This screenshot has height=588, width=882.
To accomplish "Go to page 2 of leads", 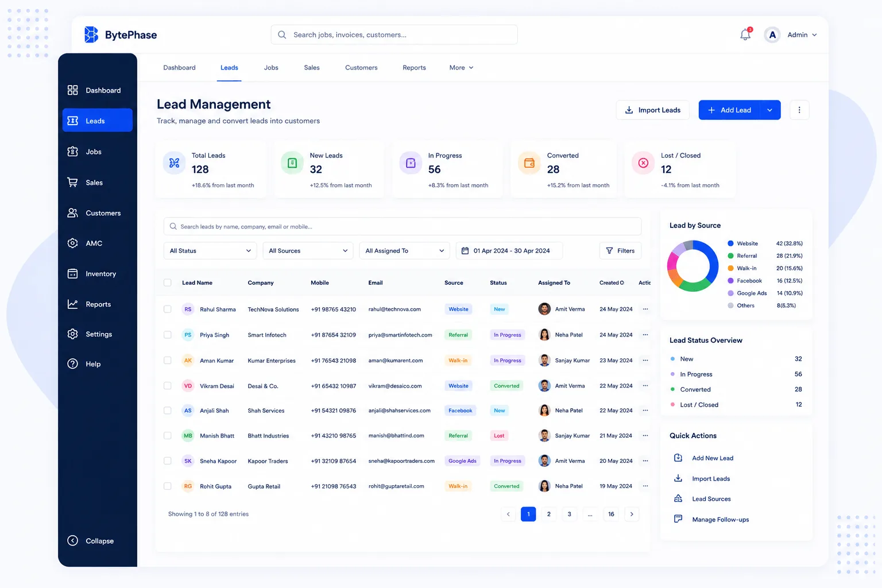I will [x=549, y=514].
